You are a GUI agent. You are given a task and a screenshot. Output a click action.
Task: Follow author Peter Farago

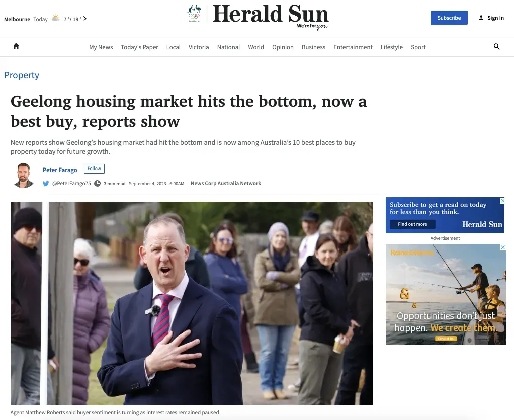click(x=94, y=169)
